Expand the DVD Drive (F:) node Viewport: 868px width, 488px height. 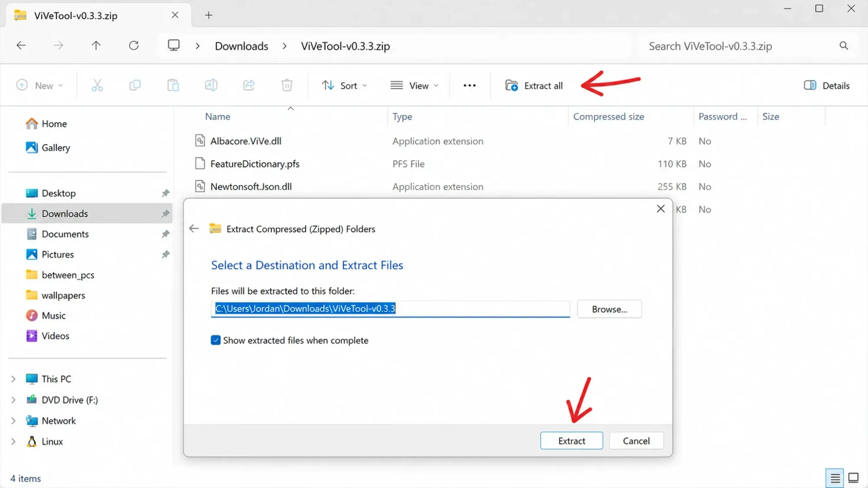(13, 400)
